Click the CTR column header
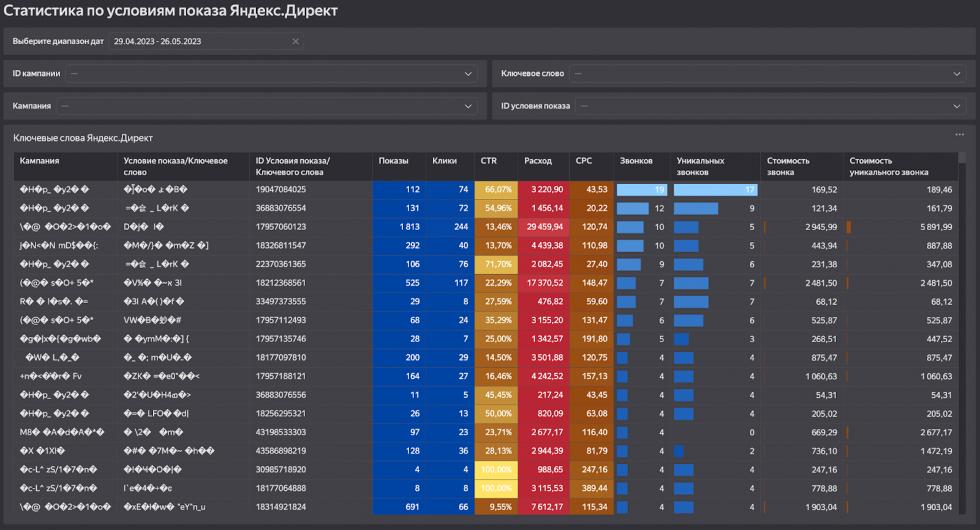Image resolution: width=980 pixels, height=530 pixels. [x=489, y=161]
